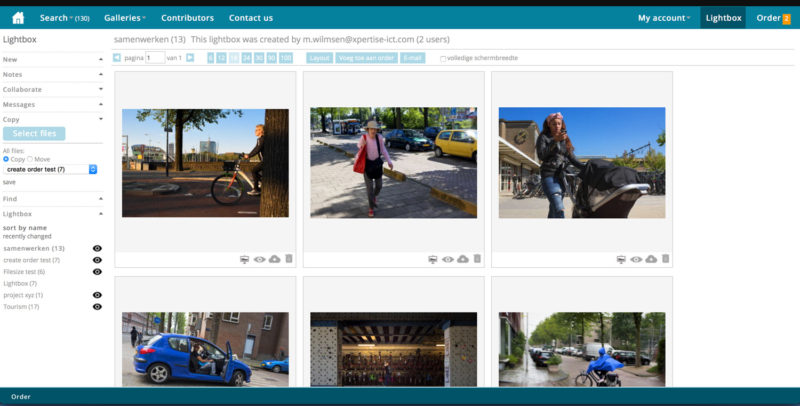Enable the volledige schermbreedte checkbox
This screenshot has width=800, height=406.
tap(444, 59)
